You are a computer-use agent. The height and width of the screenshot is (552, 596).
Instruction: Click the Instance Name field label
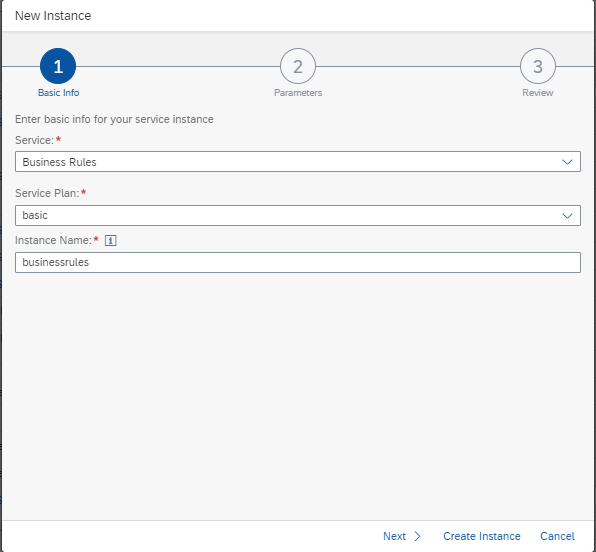click(53, 240)
